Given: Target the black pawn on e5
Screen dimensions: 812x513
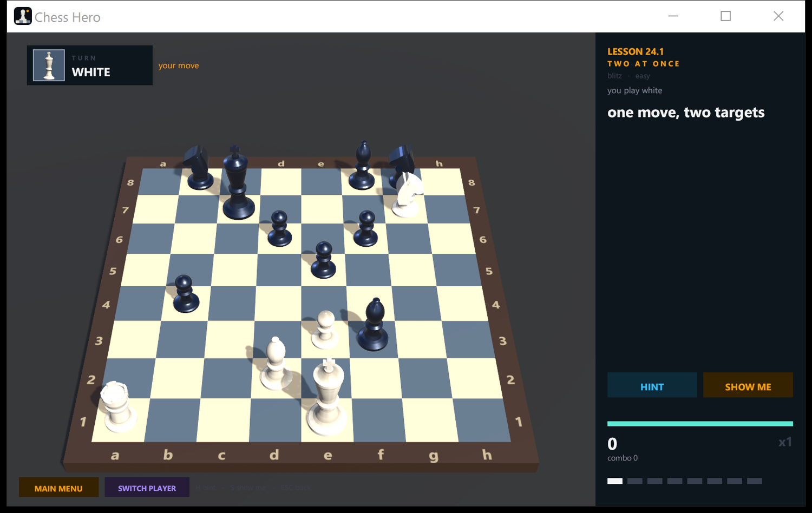Looking at the screenshot, I should (324, 260).
